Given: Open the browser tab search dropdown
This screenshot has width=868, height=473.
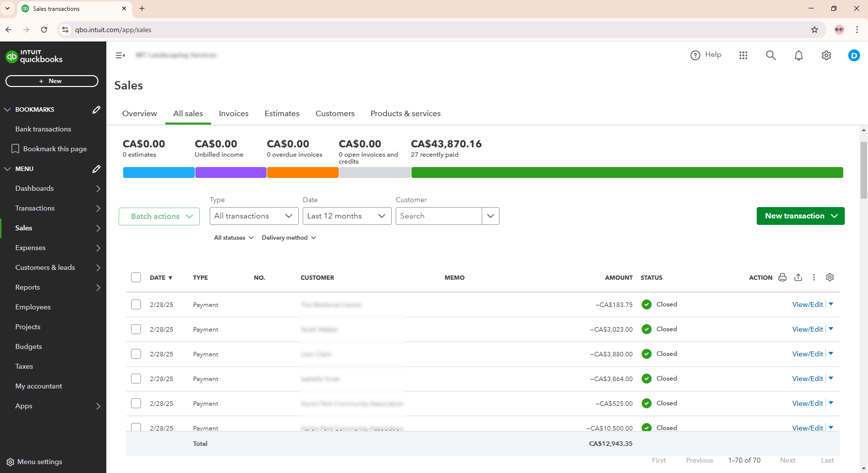Looking at the screenshot, I should (x=7, y=8).
